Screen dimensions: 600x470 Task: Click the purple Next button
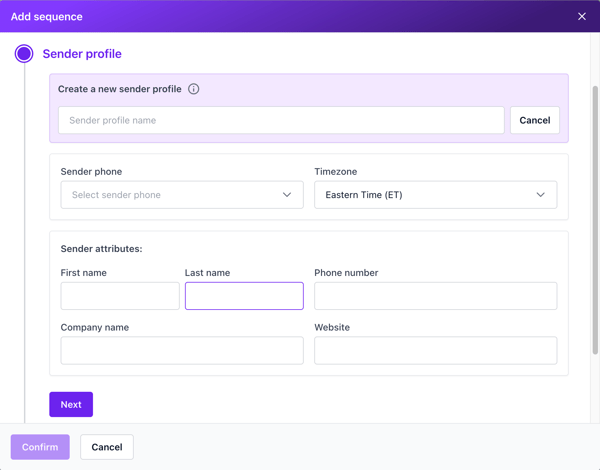pos(71,404)
